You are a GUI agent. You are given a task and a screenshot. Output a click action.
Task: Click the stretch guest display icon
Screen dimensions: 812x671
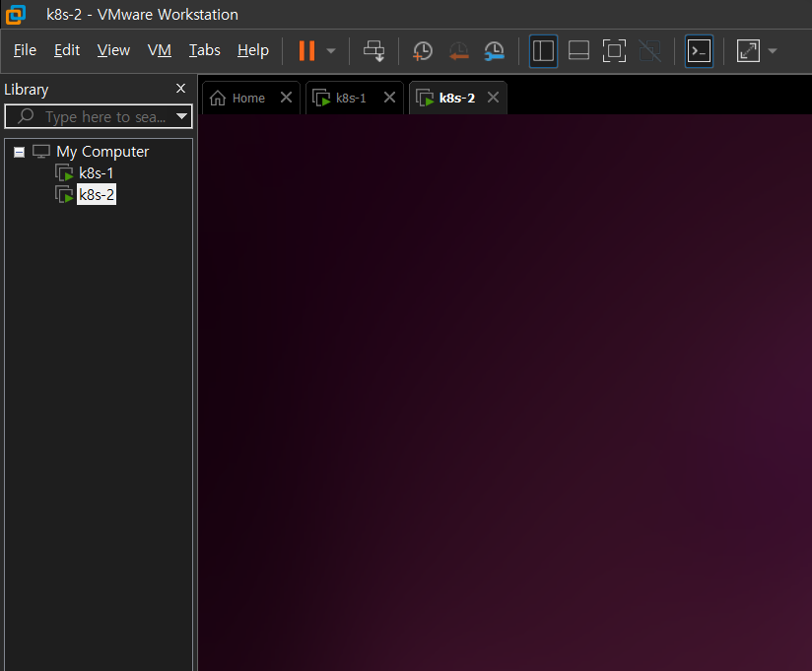click(x=748, y=50)
